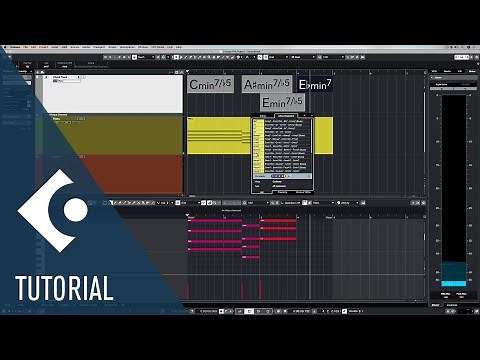Select the Chord Assistant tab in popup
The image size is (480, 360).
[x=286, y=116]
